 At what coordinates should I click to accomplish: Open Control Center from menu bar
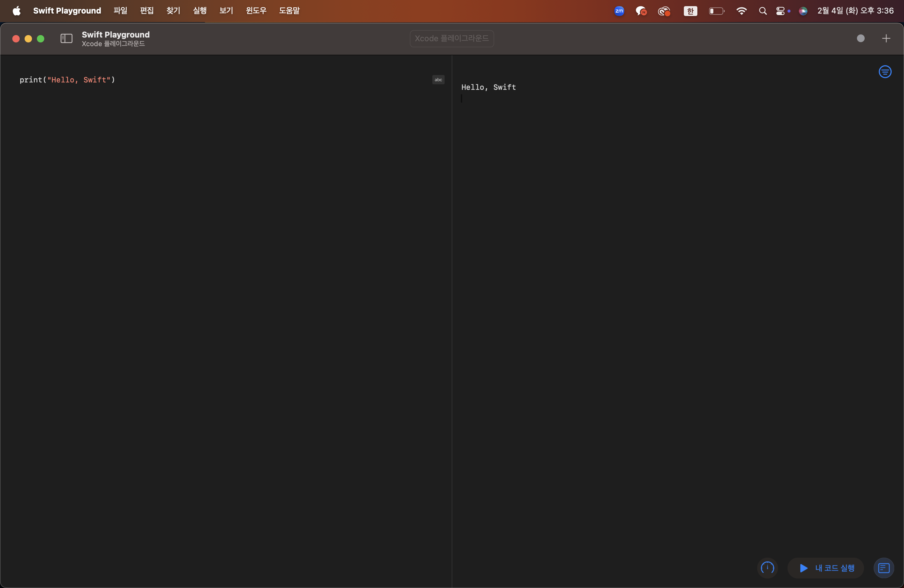tap(780, 11)
